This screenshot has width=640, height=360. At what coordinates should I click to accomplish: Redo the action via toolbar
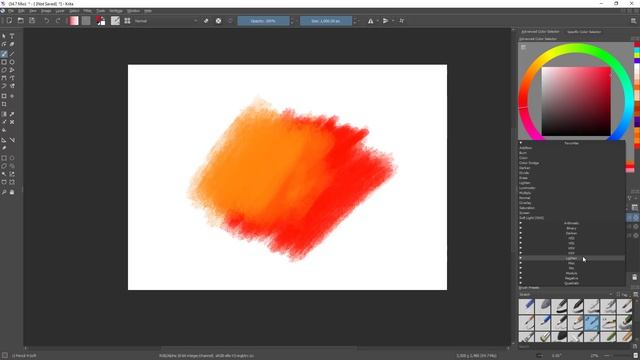58,20
